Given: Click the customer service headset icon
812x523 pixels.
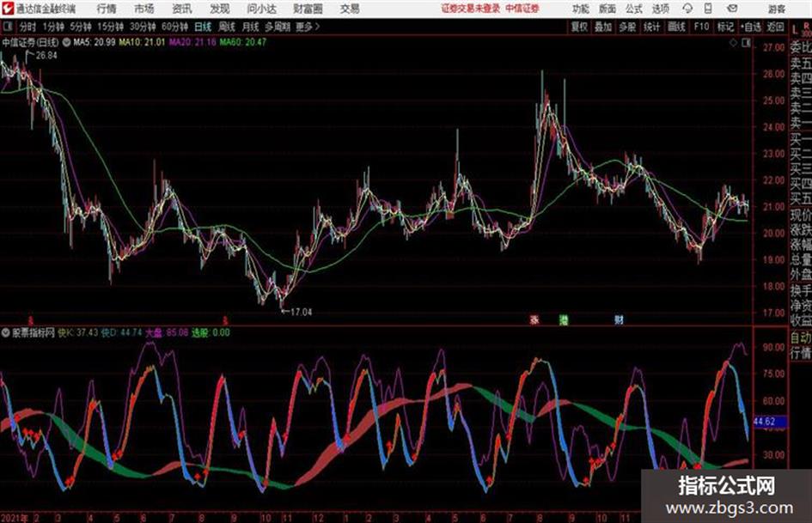Looking at the screenshot, I should coord(687,9).
